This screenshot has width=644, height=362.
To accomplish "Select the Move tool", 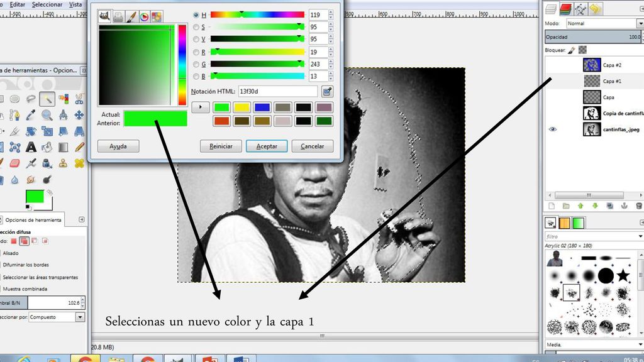I will click(79, 115).
